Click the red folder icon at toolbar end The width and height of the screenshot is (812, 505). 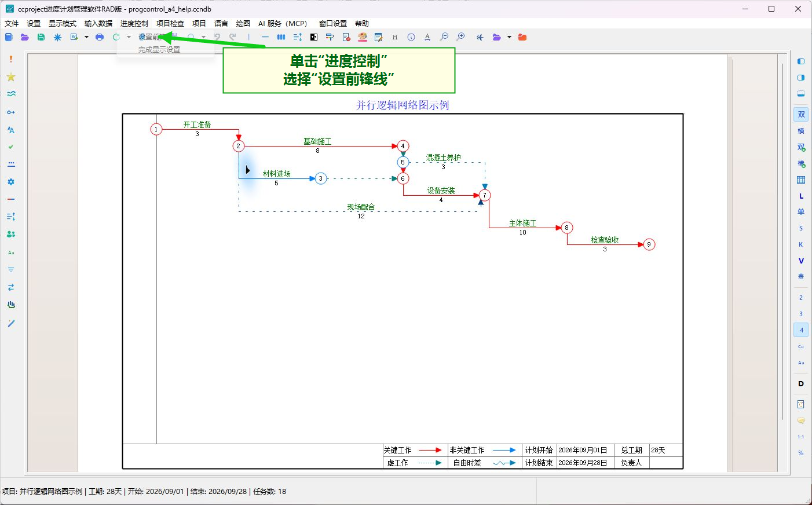pyautogui.click(x=522, y=37)
